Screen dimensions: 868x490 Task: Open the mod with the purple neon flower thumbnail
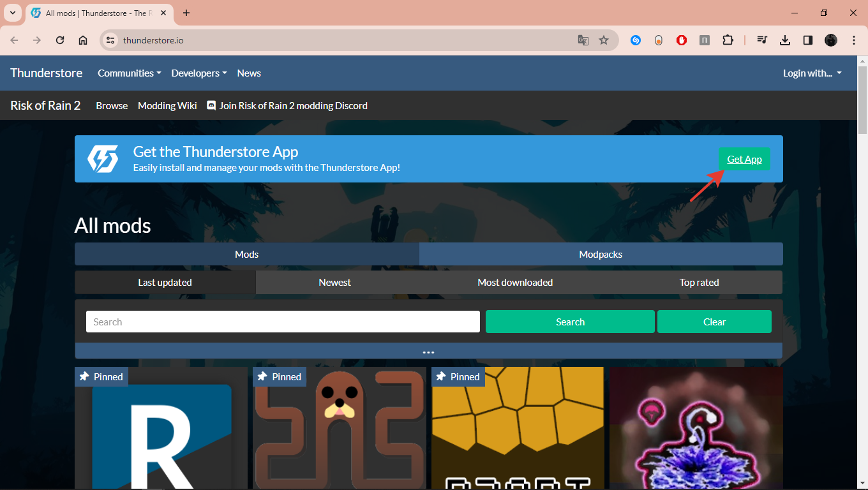pos(696,428)
